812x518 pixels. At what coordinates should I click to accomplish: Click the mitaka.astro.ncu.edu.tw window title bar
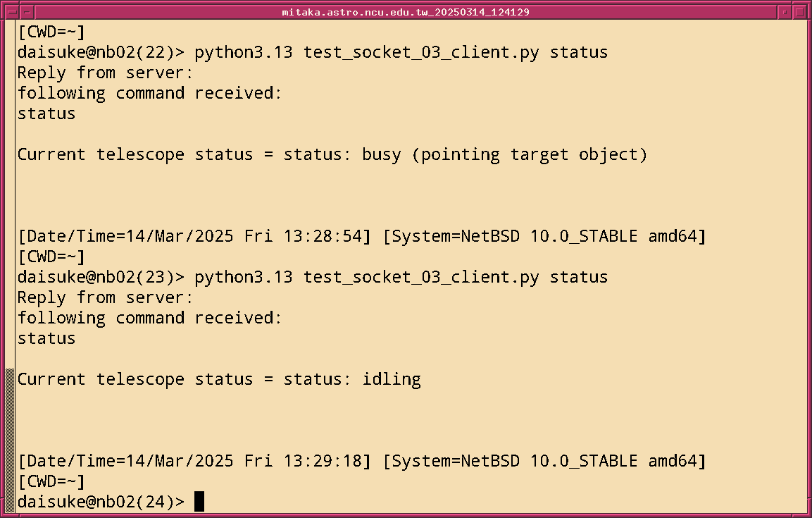[x=406, y=12]
